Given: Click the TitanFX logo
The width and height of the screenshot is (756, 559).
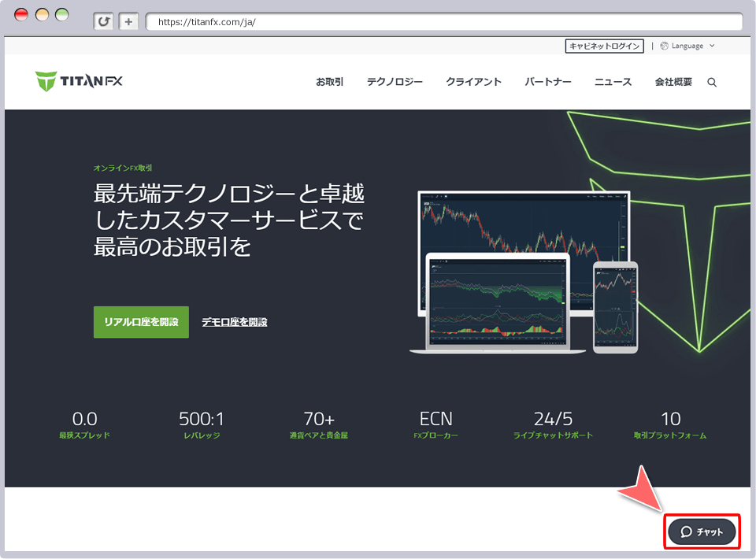Looking at the screenshot, I should click(79, 81).
